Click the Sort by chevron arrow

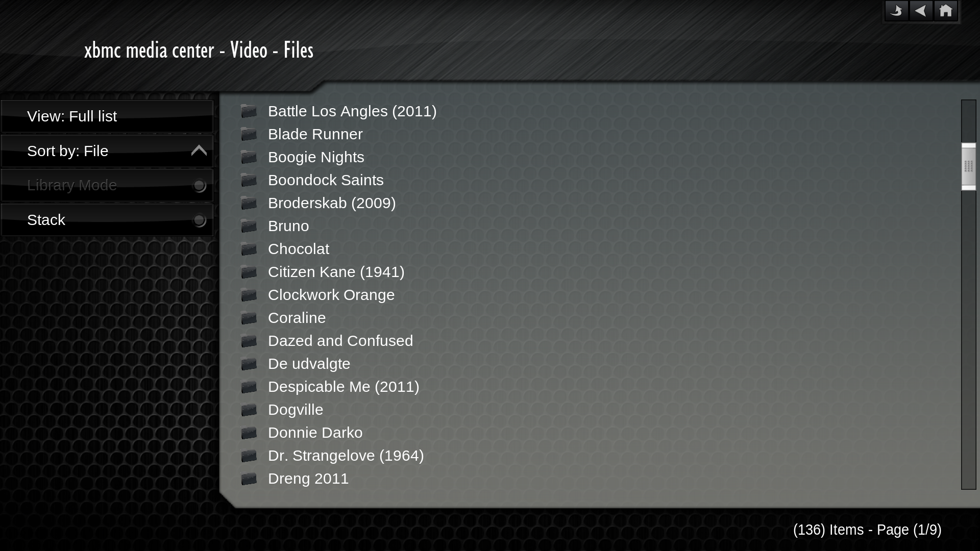(199, 150)
